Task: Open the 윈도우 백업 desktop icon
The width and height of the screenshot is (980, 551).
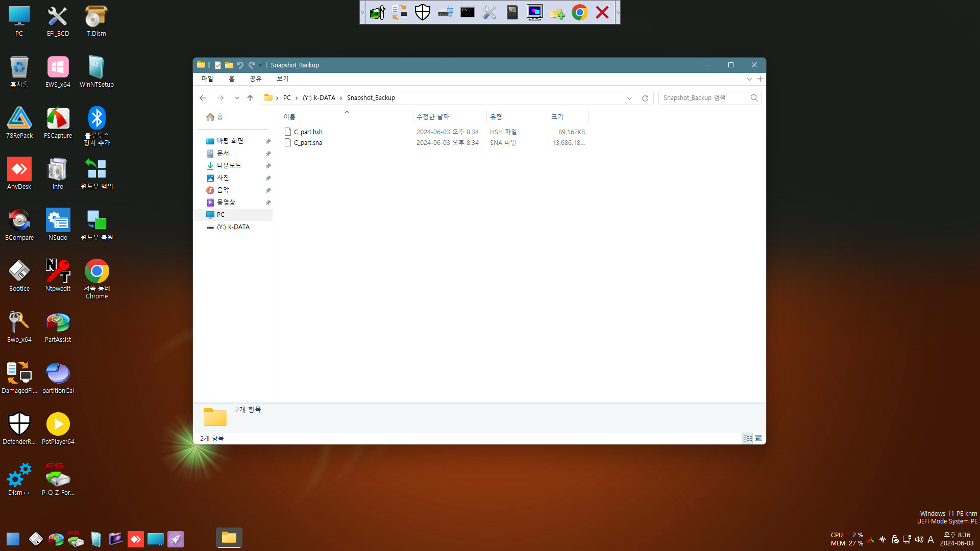Action: click(x=96, y=174)
